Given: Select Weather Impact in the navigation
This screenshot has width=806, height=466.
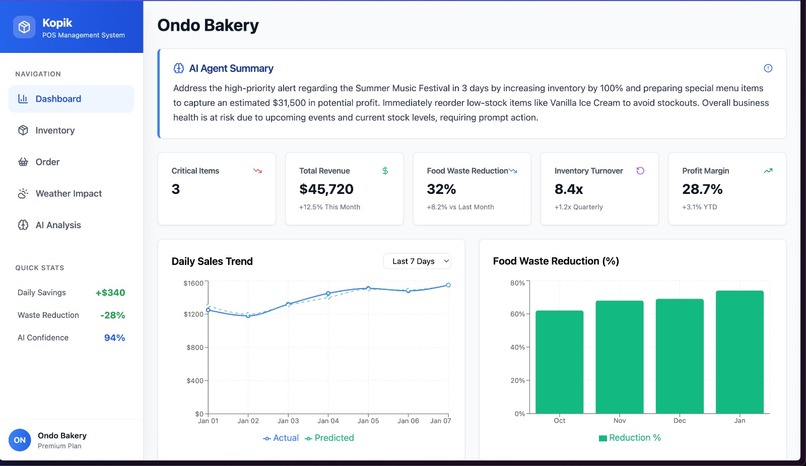Looking at the screenshot, I should click(x=71, y=194).
